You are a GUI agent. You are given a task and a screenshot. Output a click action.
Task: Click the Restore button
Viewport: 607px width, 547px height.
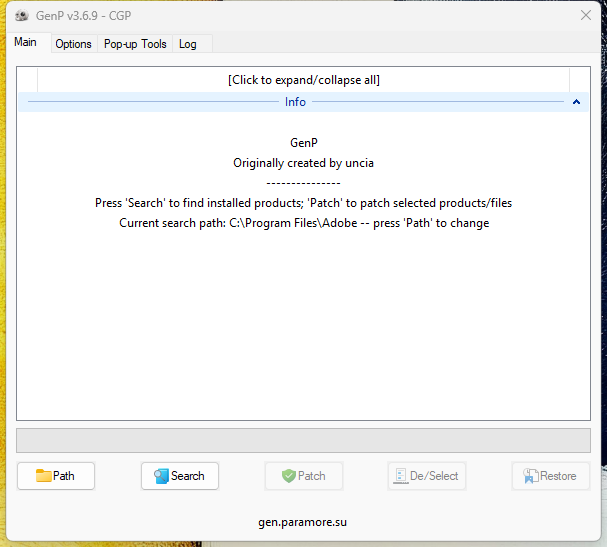[x=551, y=476]
